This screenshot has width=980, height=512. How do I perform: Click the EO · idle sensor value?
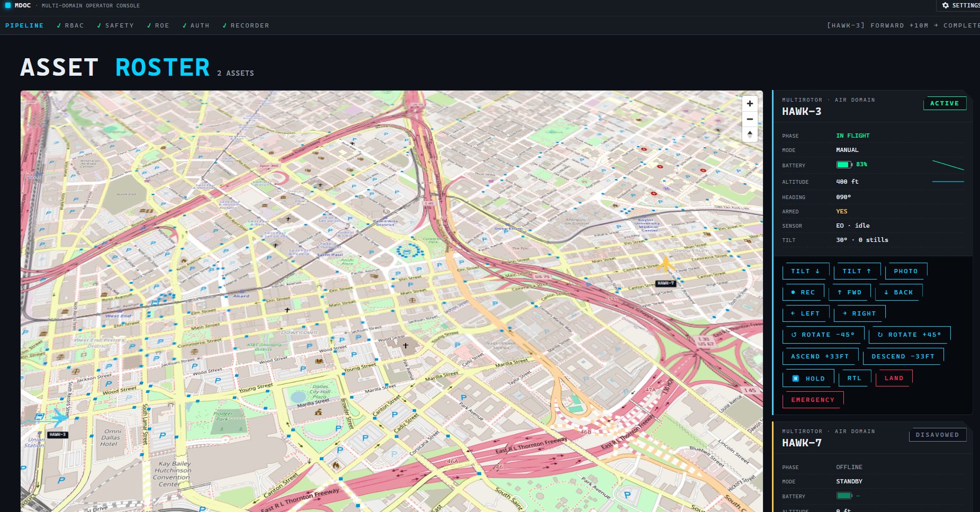tap(853, 226)
